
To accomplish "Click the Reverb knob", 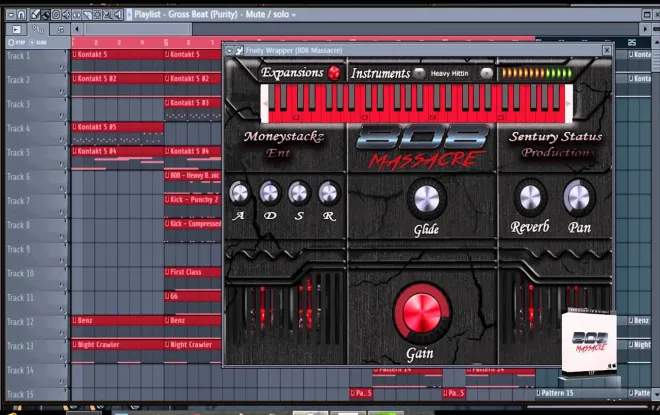I will pyautogui.click(x=530, y=197).
